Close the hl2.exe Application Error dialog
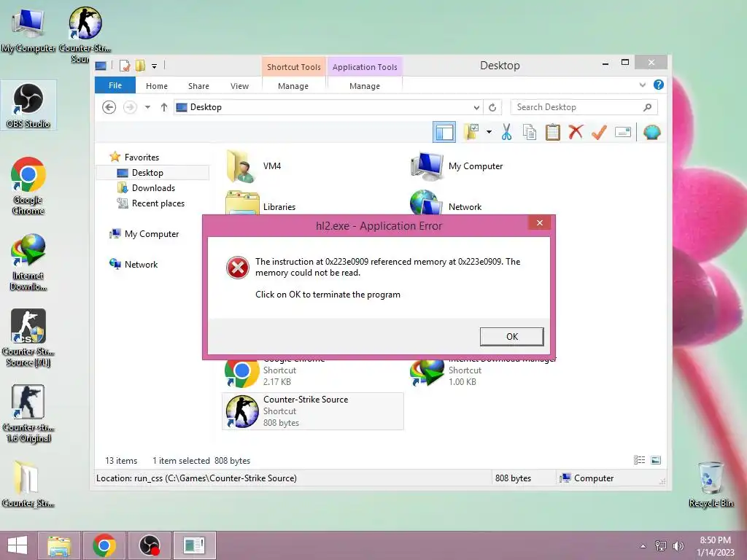This screenshot has height=560, width=747. coord(539,223)
